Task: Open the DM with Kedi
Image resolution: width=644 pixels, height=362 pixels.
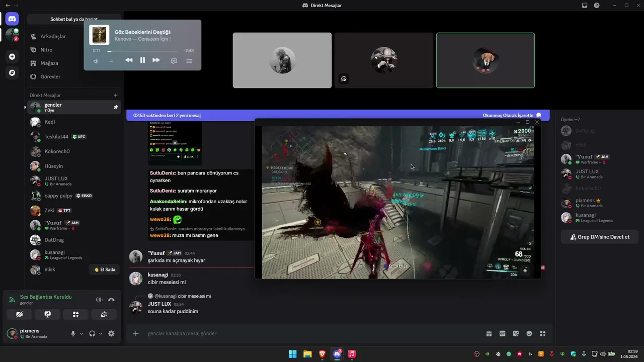Action: click(74, 122)
